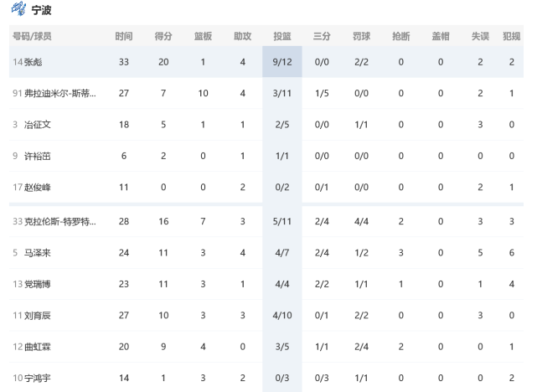Click the 宁波 team logo icon
This screenshot has width=537, height=392.
(18, 9)
